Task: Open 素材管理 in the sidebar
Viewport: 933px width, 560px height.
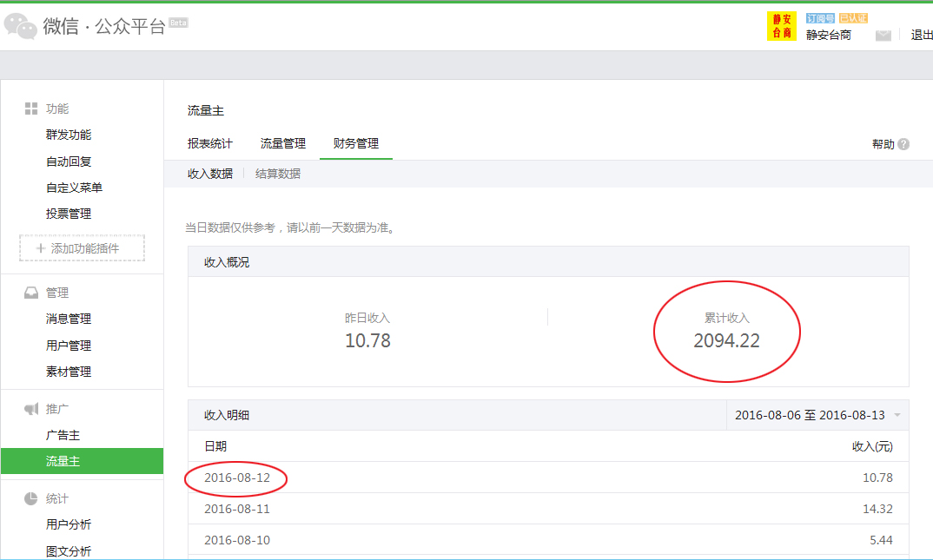Action: coord(69,372)
